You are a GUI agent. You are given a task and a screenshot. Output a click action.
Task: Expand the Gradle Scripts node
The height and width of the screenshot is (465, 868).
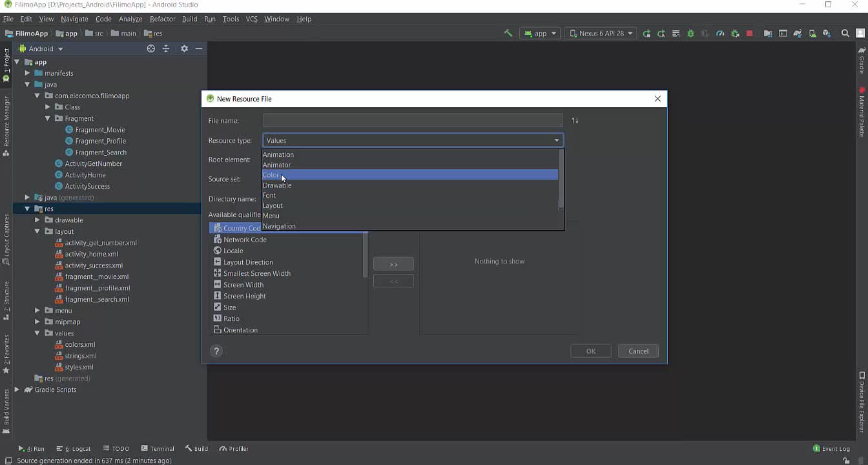[17, 389]
